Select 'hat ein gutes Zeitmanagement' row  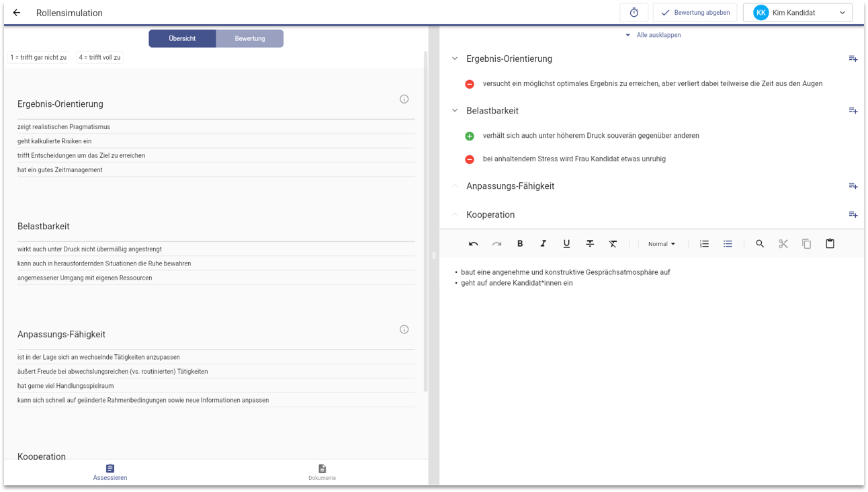coord(216,169)
